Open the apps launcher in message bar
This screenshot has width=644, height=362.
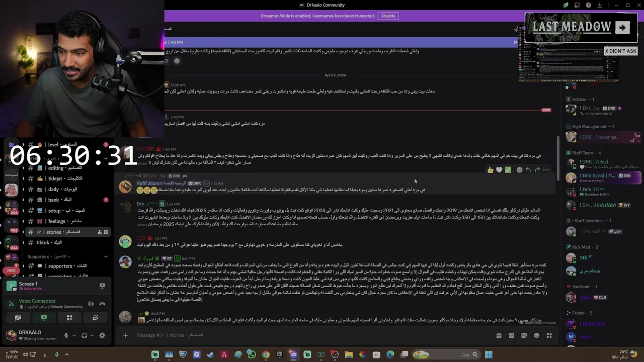[x=549, y=335]
